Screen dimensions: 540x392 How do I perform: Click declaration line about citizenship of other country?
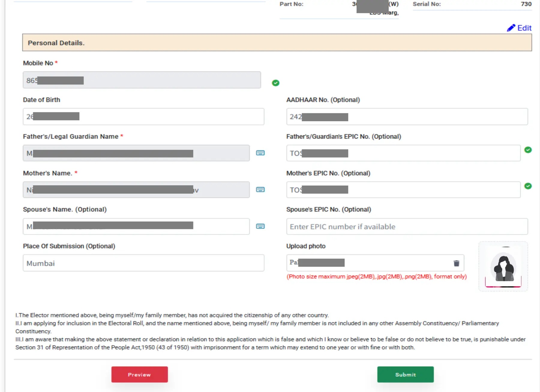tap(172, 315)
